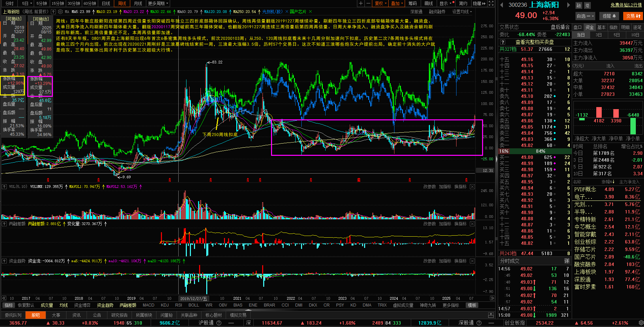Select KDJ indicator
Image resolution: width=644 pixels, height=327 pixels.
click(x=165, y=305)
